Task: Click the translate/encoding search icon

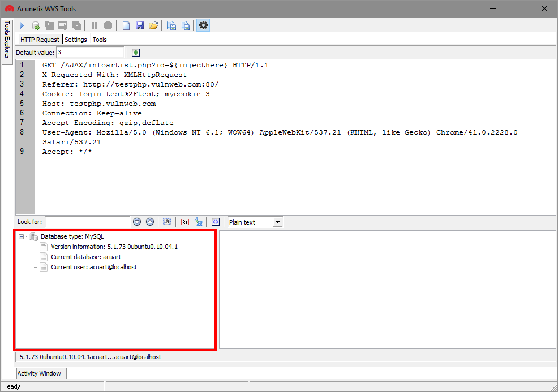Action: click(x=198, y=222)
